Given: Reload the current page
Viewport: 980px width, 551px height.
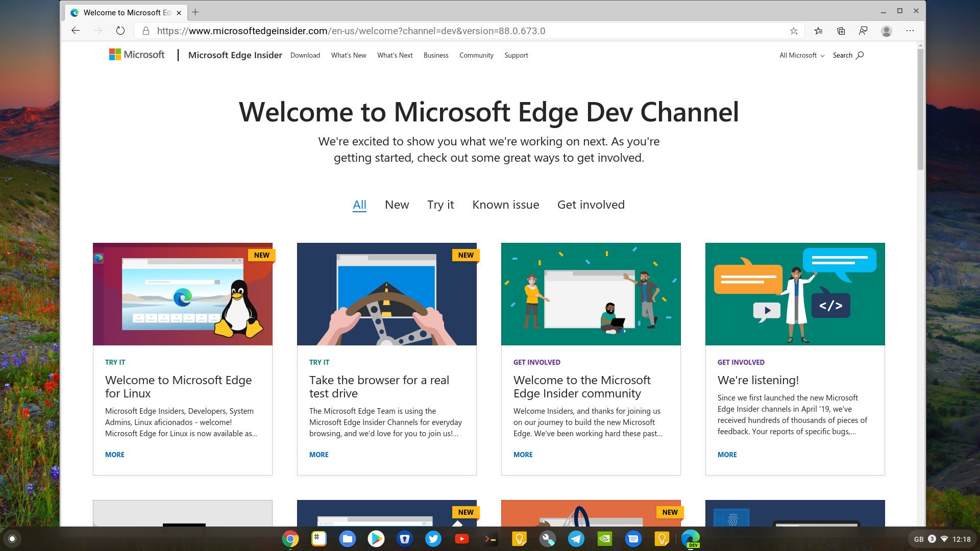Looking at the screenshot, I should [119, 31].
